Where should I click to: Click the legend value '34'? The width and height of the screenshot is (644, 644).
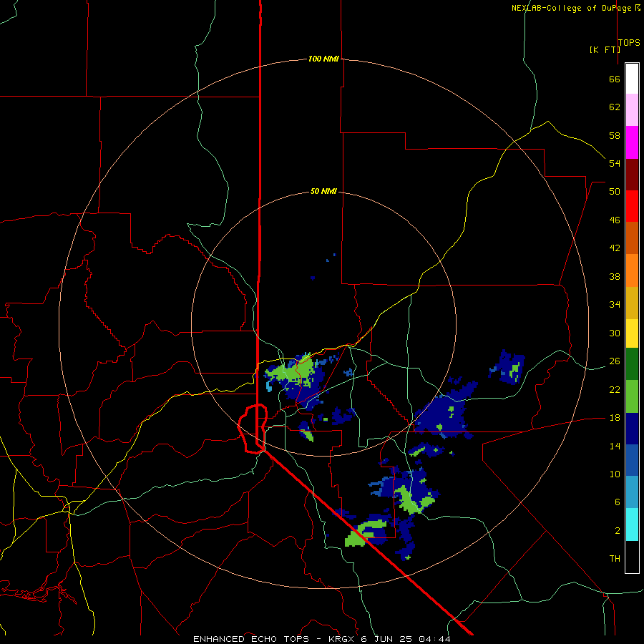615,305
